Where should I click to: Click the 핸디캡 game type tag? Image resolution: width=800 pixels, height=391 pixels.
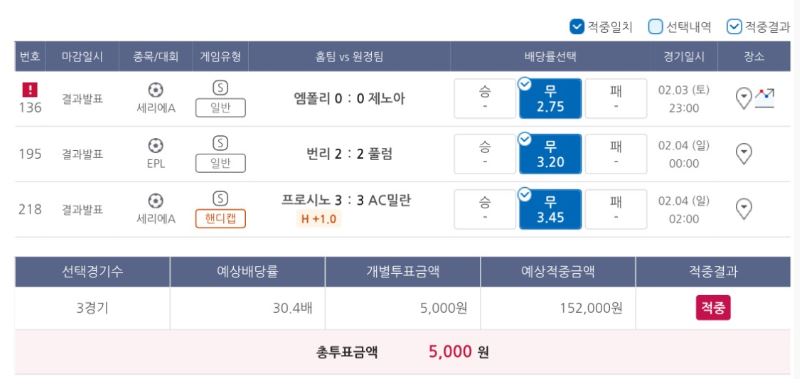tap(220, 219)
